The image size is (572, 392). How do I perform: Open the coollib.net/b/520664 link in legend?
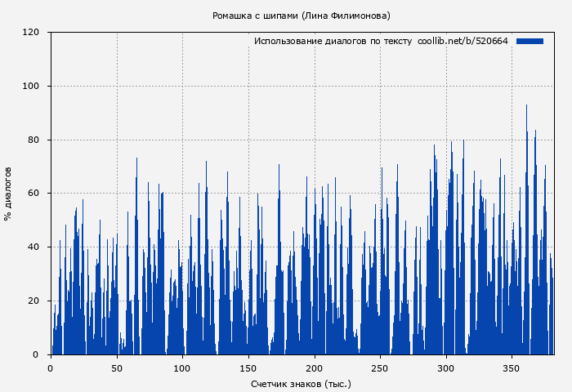pyautogui.click(x=463, y=41)
